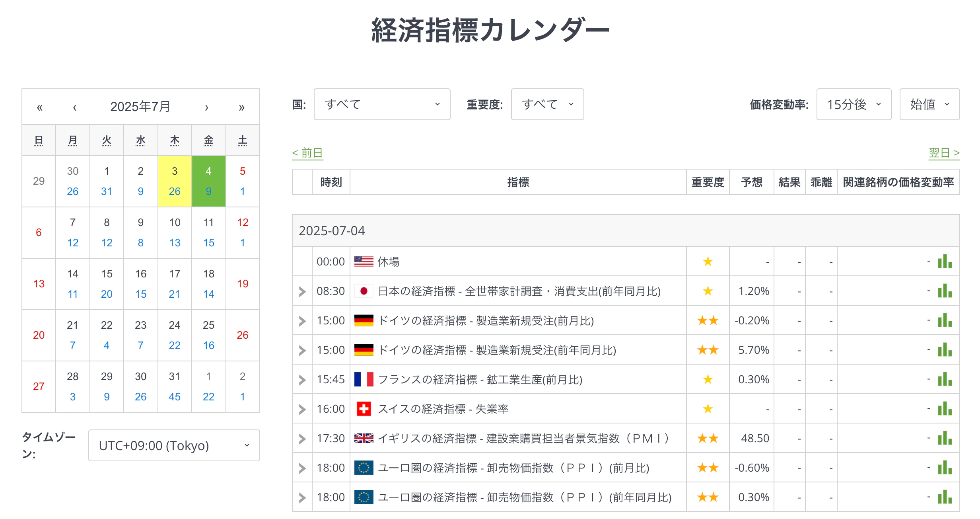Click the previous year « arrow on the calendar

(39, 106)
